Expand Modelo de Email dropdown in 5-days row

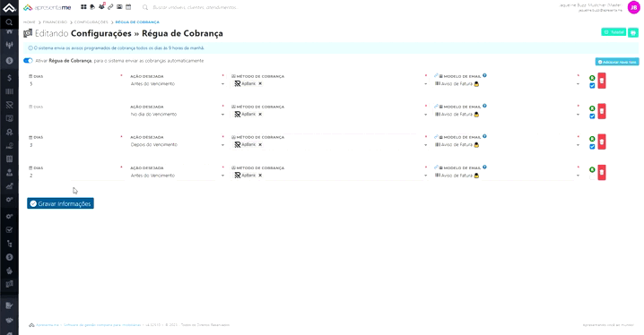[x=578, y=84]
